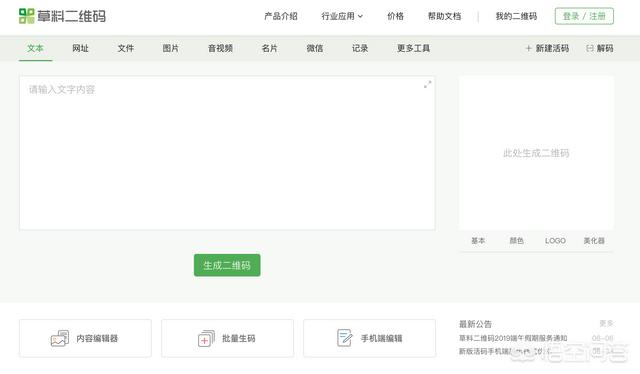Open the 手机端编辑 card
This screenshot has width=640, height=374.
369,338
